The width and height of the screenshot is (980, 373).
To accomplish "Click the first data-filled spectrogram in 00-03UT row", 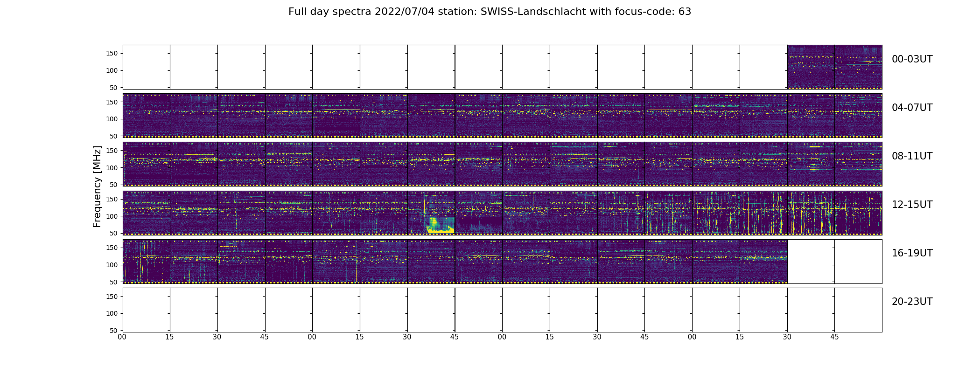I will coord(811,67).
